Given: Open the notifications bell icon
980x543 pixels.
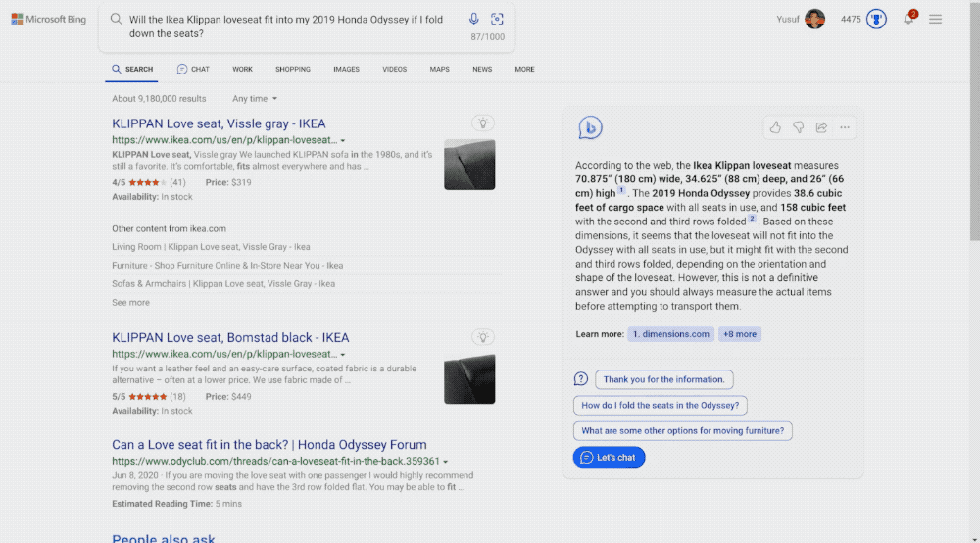Looking at the screenshot, I should pyautogui.click(x=908, y=19).
